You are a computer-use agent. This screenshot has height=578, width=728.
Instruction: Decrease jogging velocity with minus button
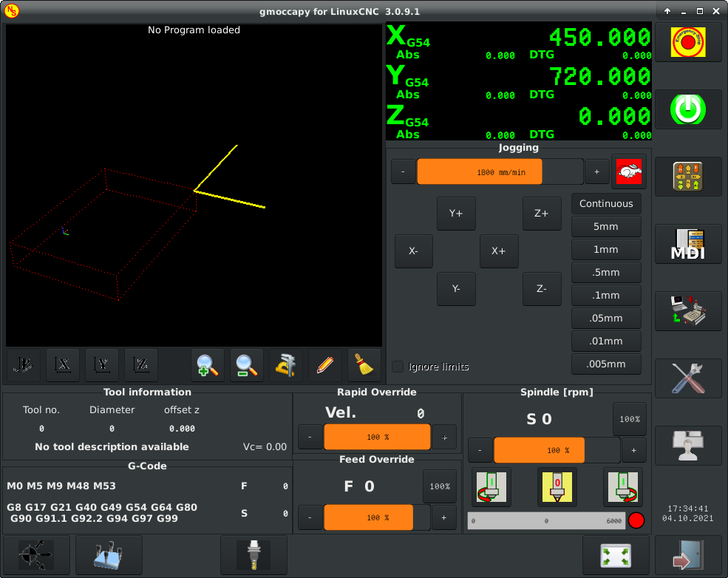(403, 171)
